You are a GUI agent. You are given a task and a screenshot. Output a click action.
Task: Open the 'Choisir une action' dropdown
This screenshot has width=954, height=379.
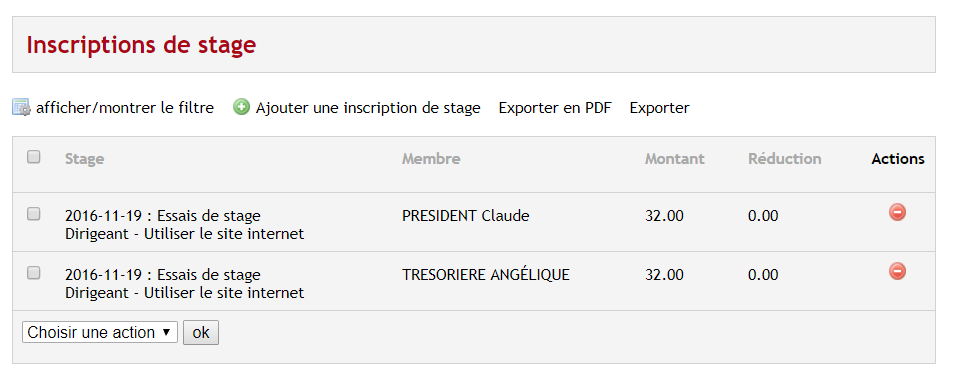100,332
